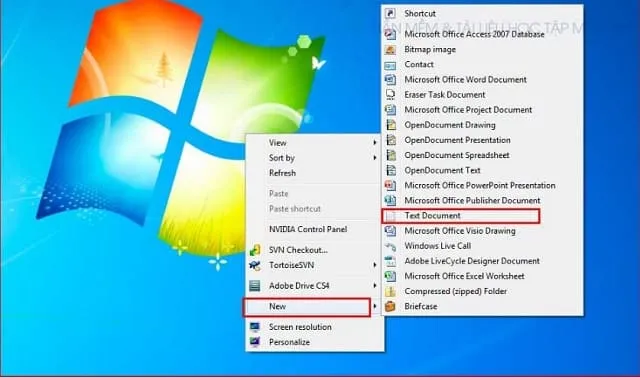
Task: Open the View menu entry
Action: [313, 143]
